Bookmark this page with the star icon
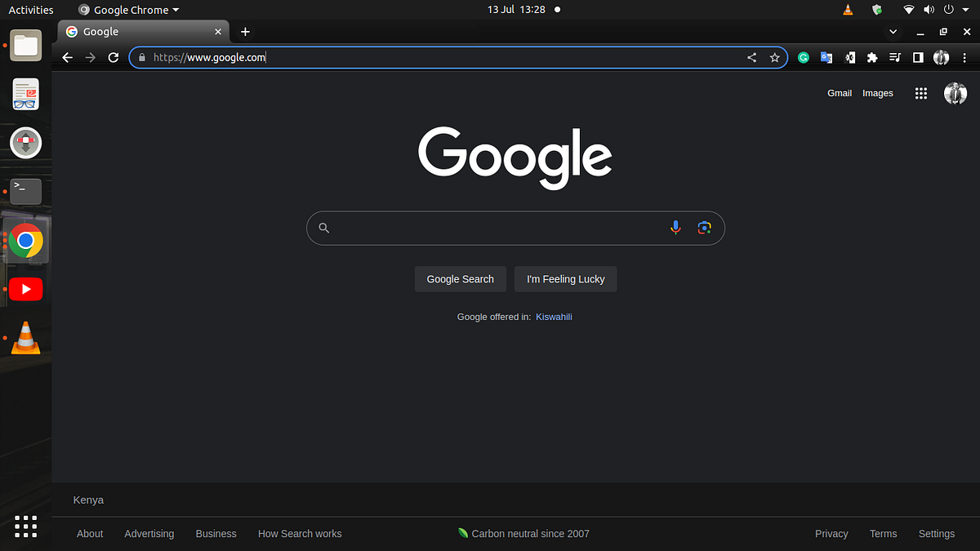The width and height of the screenshot is (980, 551). coord(774,57)
